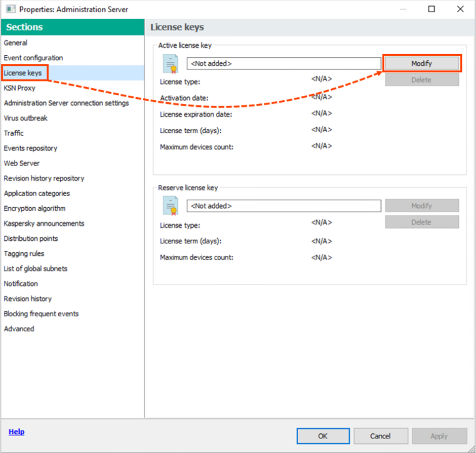Click Delete for the active license key
Viewport: 476px width, 453px height.
pos(422,80)
